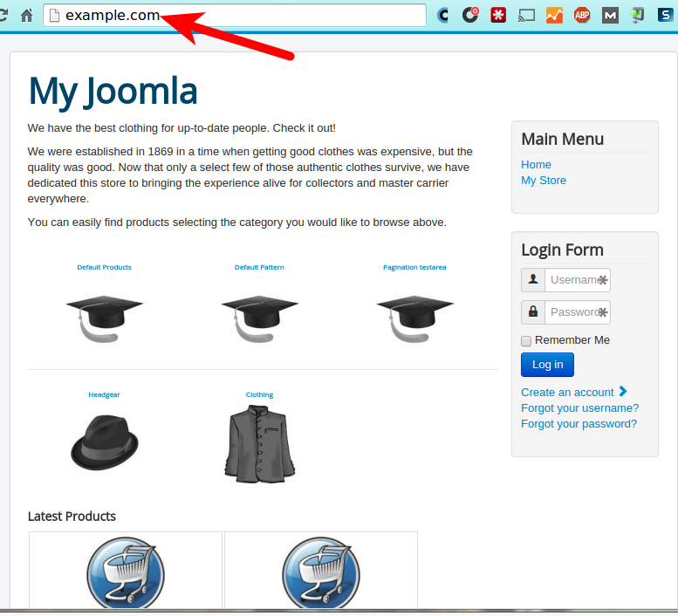Viewport: 678px width, 616px height.
Task: Click the asterisk icon inside Username field
Action: pyautogui.click(x=603, y=280)
